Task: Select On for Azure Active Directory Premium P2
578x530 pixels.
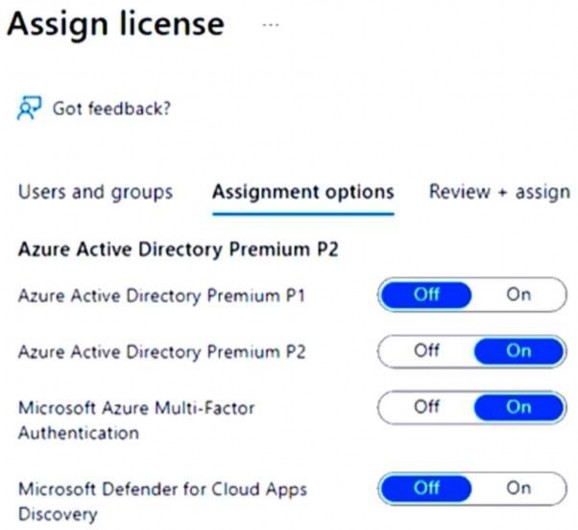Action: point(519,351)
